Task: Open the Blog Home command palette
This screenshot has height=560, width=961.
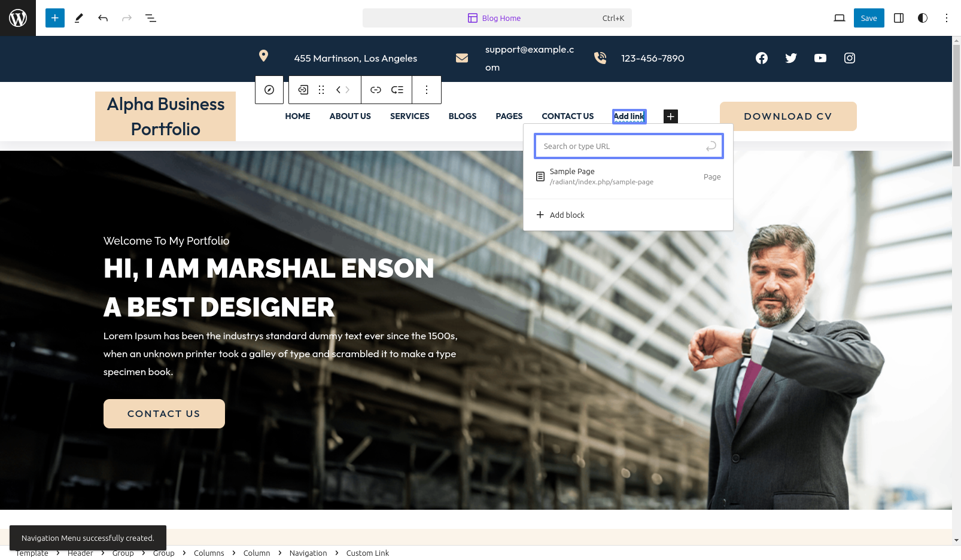Action: (x=497, y=18)
